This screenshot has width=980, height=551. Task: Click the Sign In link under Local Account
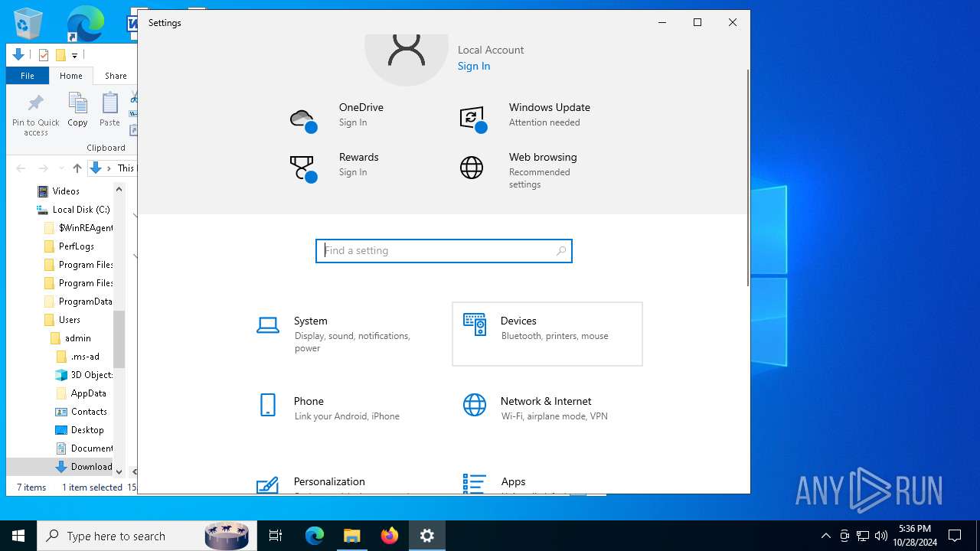point(474,66)
